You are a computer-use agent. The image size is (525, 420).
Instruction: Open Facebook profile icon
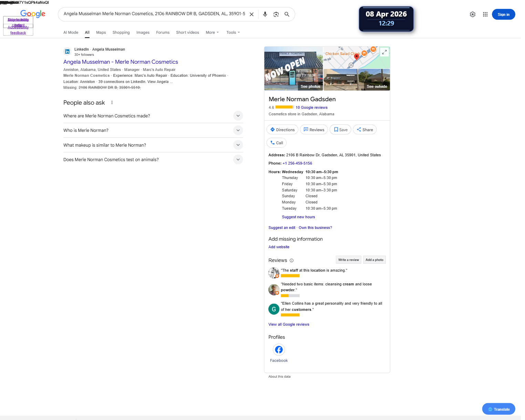pos(279,350)
